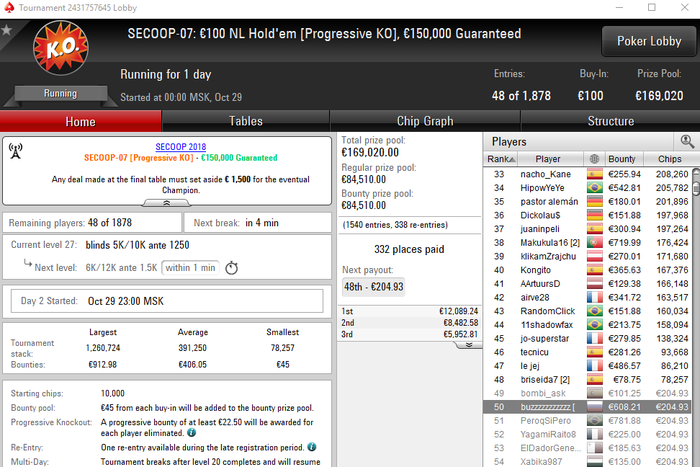700x467 pixels.
Task: Select player 11shadowfax in the list
Action: [588, 325]
